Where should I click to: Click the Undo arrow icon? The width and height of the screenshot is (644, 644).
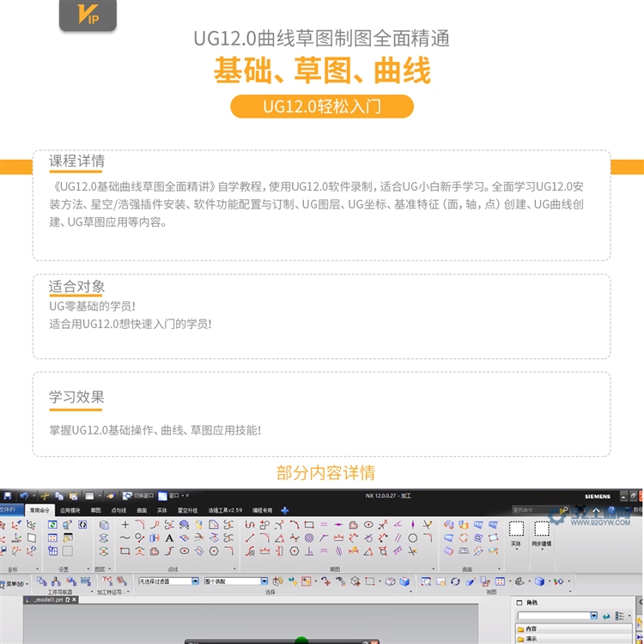(24, 495)
